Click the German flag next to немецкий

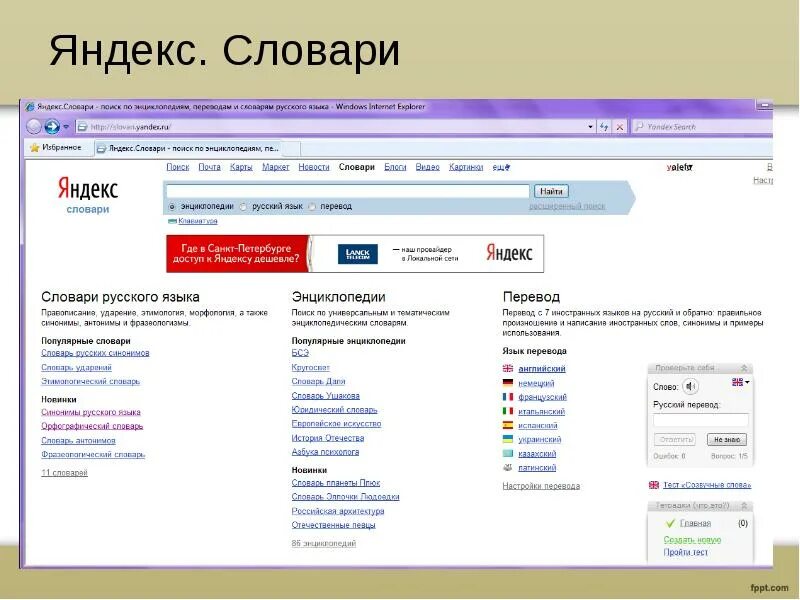508,383
